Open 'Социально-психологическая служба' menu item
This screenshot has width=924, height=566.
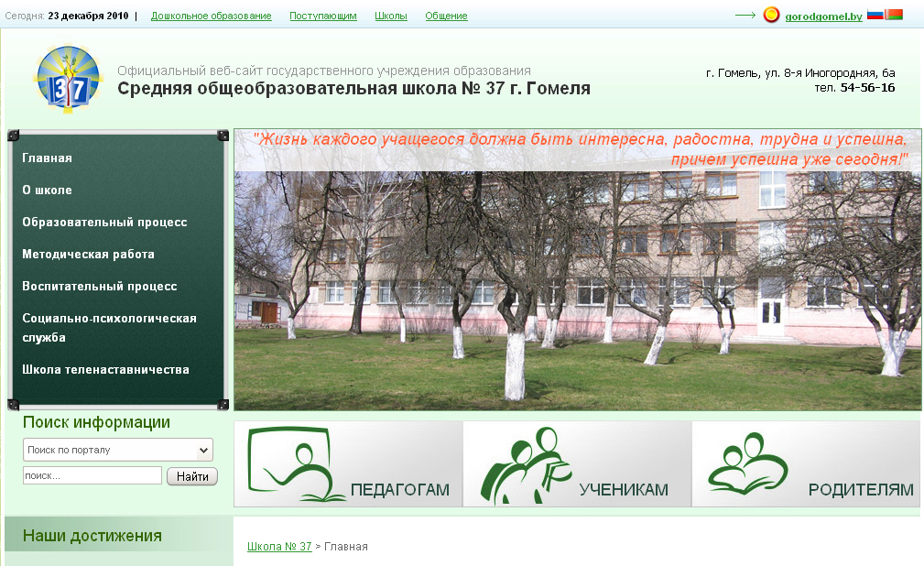tap(109, 328)
